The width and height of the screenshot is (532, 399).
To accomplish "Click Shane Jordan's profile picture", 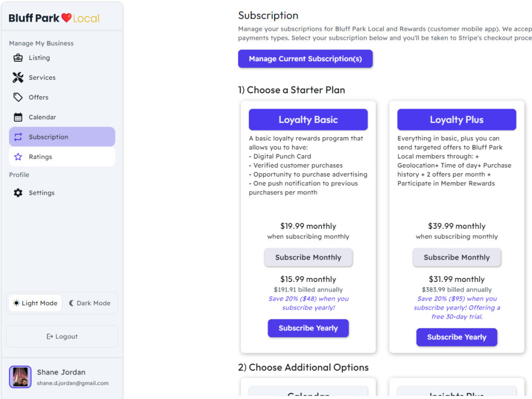I will (20, 377).
